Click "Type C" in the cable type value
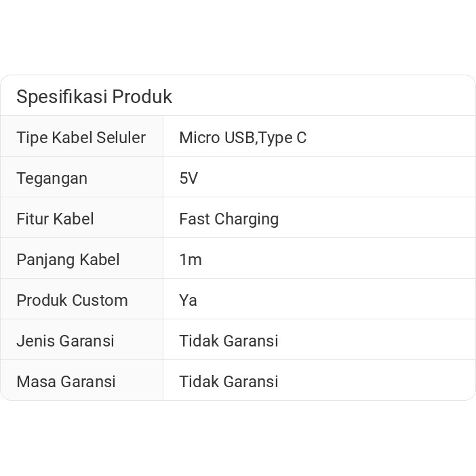The image size is (476, 476). [283, 138]
